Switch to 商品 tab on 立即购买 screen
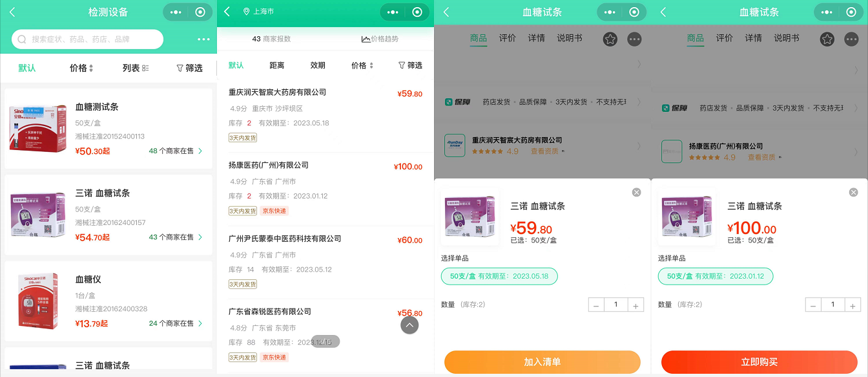 tap(696, 38)
